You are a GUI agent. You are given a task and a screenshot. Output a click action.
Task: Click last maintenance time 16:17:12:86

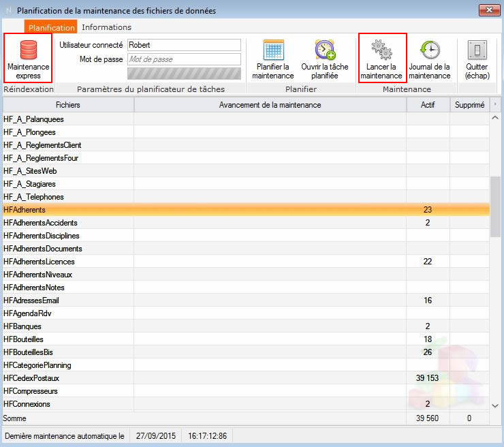(x=207, y=436)
